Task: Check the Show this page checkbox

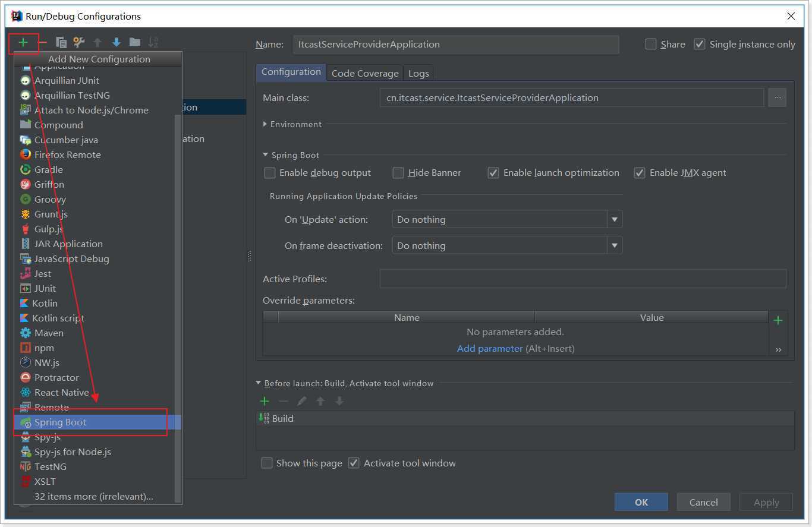Action: point(267,463)
